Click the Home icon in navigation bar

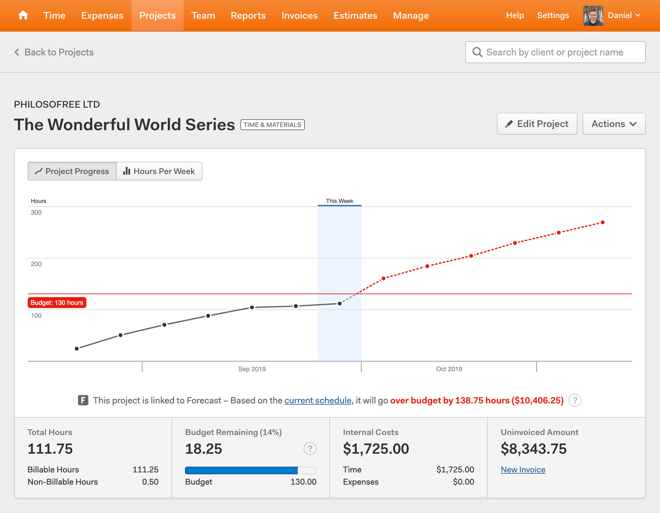tap(23, 15)
